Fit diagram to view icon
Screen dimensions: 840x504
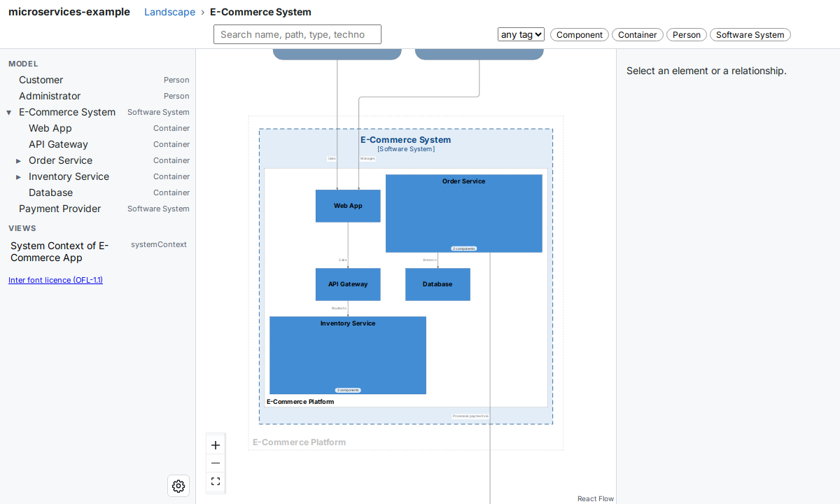(x=216, y=482)
